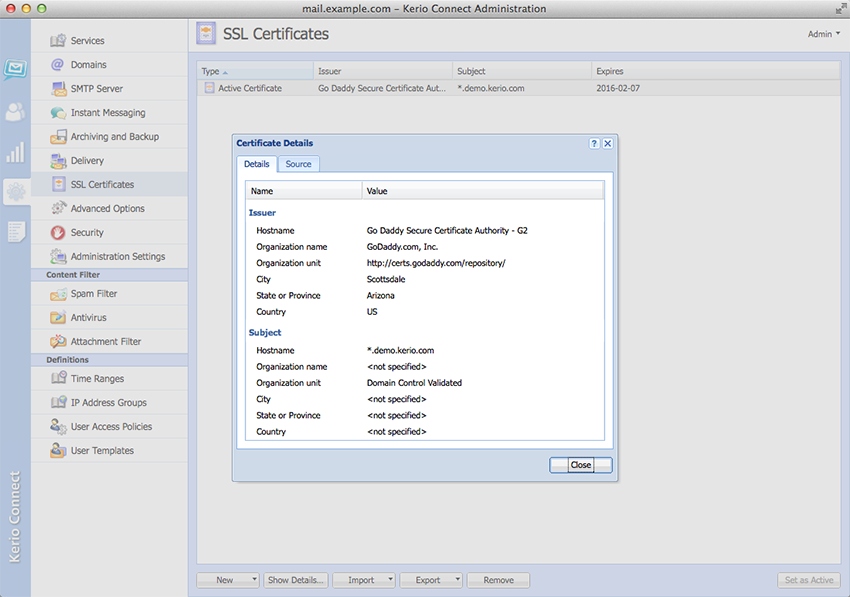Image resolution: width=850 pixels, height=597 pixels.
Task: Open the status chart icon in left rail
Action: 15,152
